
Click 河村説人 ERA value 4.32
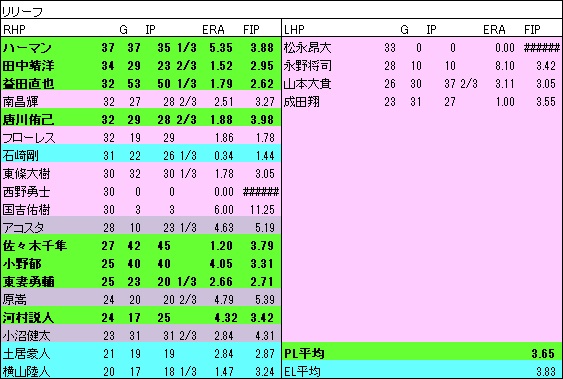[x=225, y=318]
